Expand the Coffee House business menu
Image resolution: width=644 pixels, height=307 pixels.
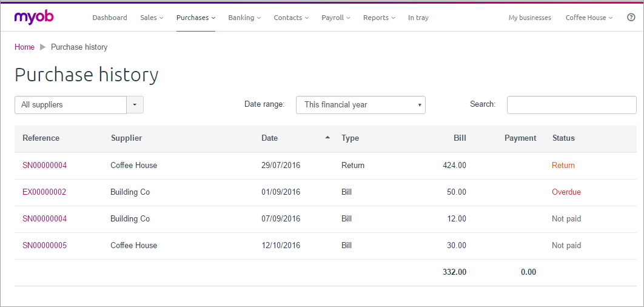point(589,18)
